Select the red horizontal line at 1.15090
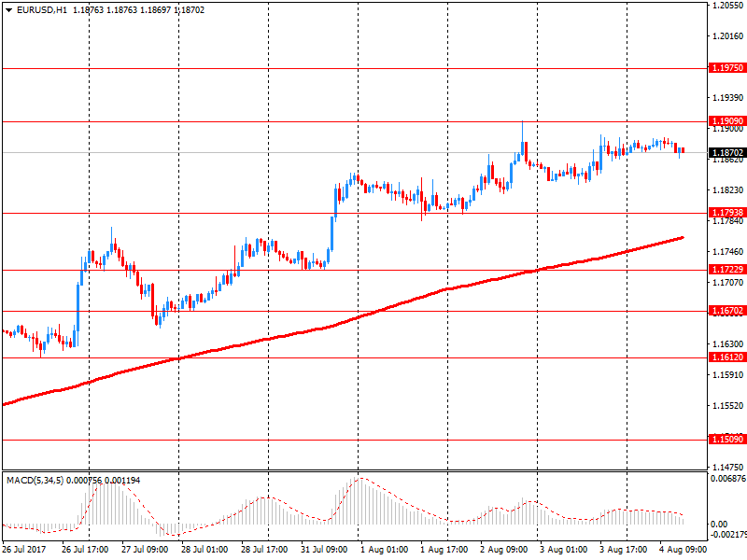 [x=355, y=440]
